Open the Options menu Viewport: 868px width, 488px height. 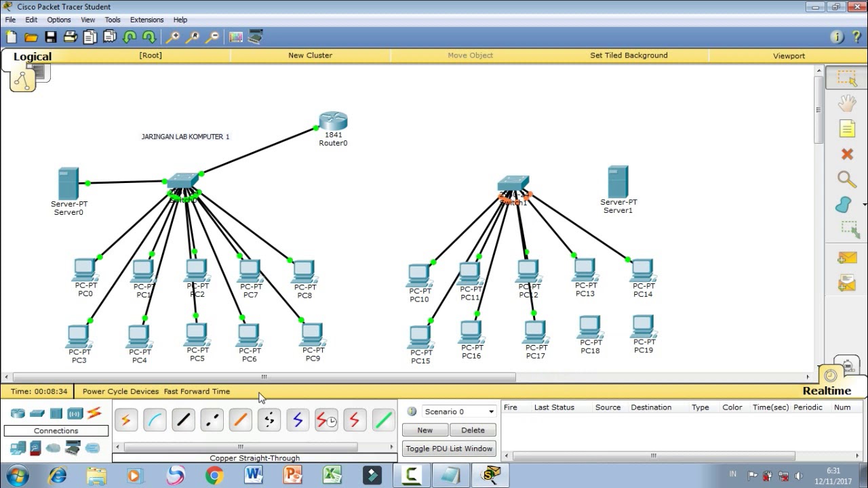tap(59, 20)
